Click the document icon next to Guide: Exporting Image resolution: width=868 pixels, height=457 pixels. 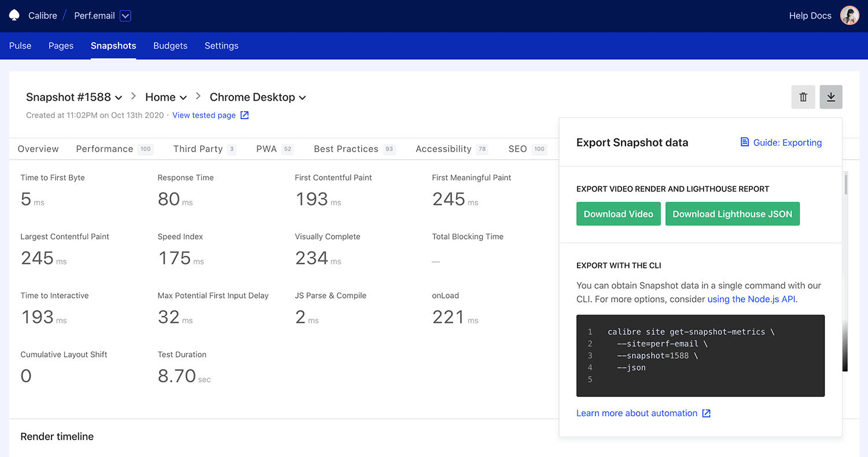(x=745, y=142)
